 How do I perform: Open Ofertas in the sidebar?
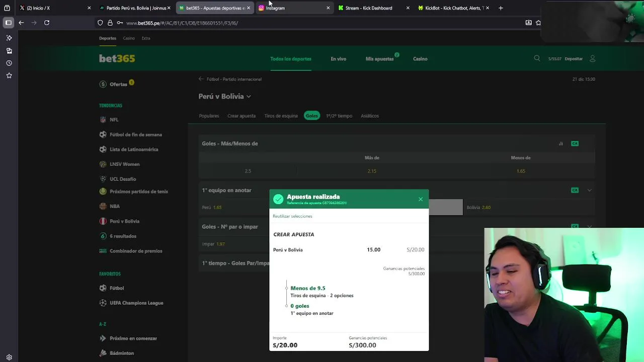118,84
